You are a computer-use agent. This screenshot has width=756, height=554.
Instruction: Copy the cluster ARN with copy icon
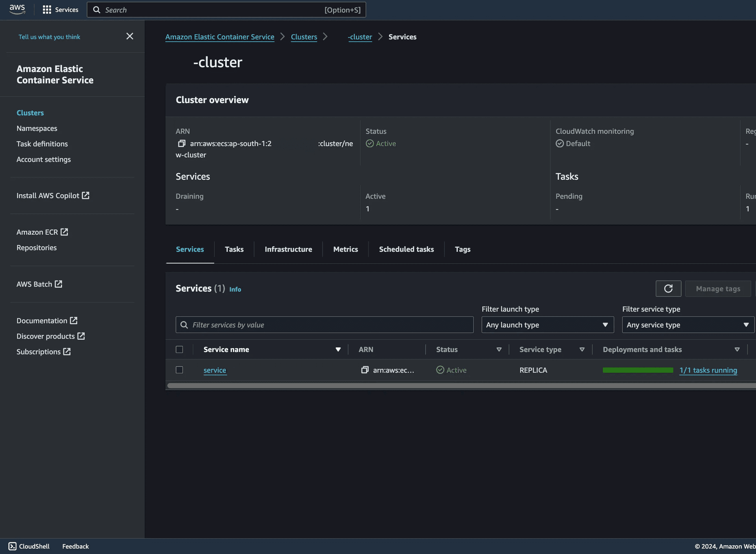pyautogui.click(x=182, y=143)
